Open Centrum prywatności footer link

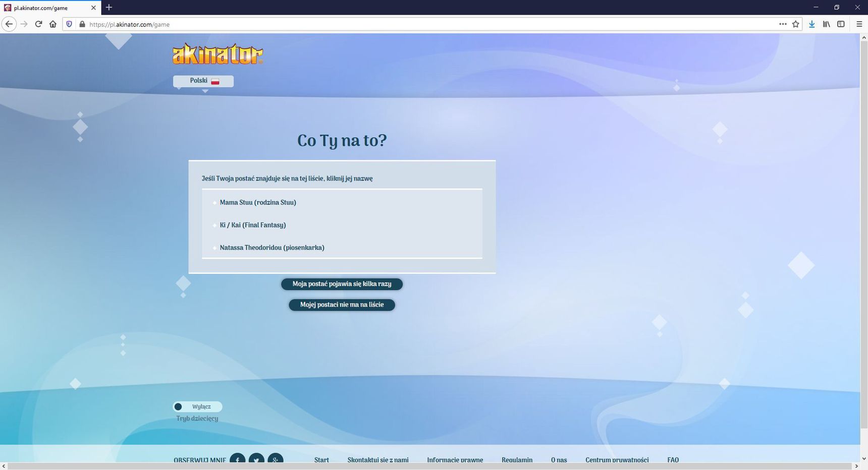pos(617,460)
